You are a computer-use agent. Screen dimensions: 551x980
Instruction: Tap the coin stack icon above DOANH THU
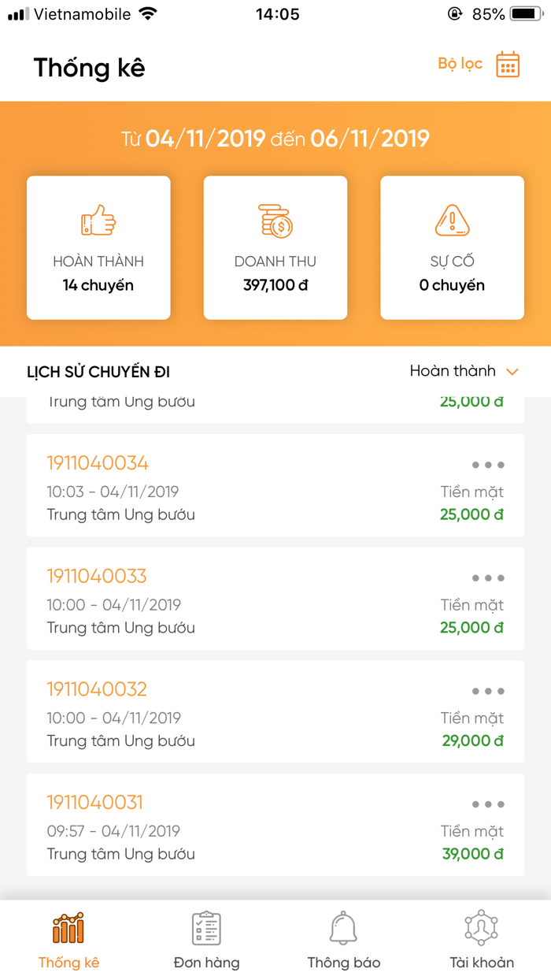(x=275, y=219)
